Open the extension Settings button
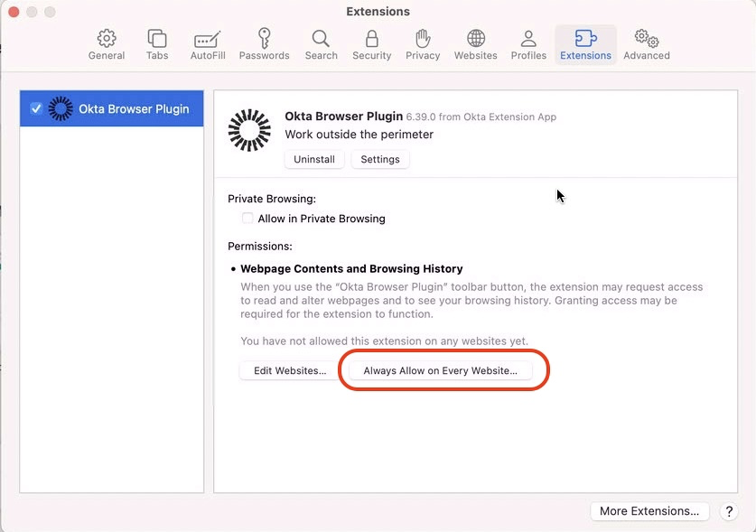This screenshot has width=756, height=532. click(x=380, y=159)
